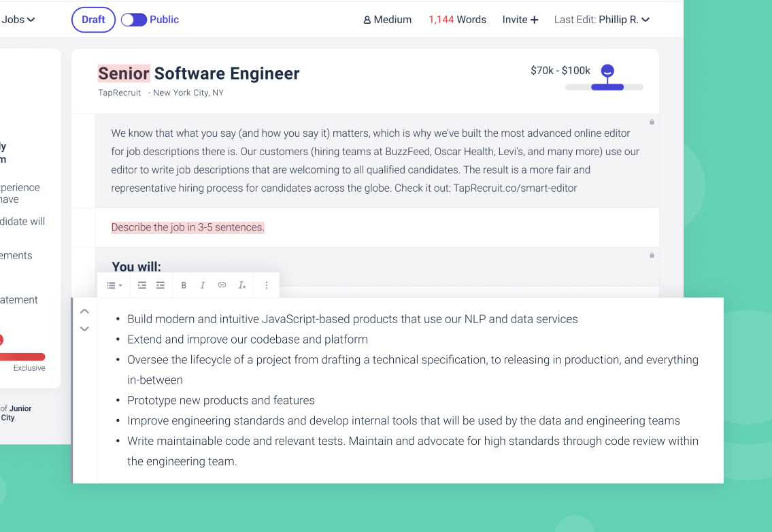Clear text formatting with the Ix icon

[242, 285]
